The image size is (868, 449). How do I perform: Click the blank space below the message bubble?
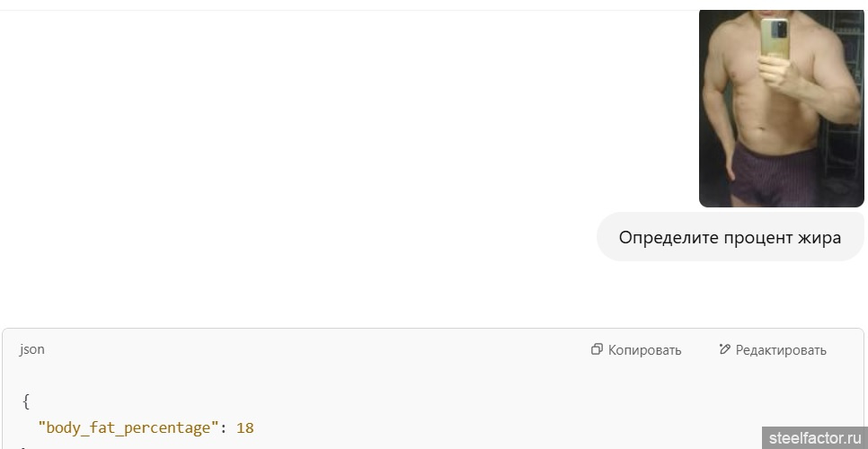[x=730, y=292]
